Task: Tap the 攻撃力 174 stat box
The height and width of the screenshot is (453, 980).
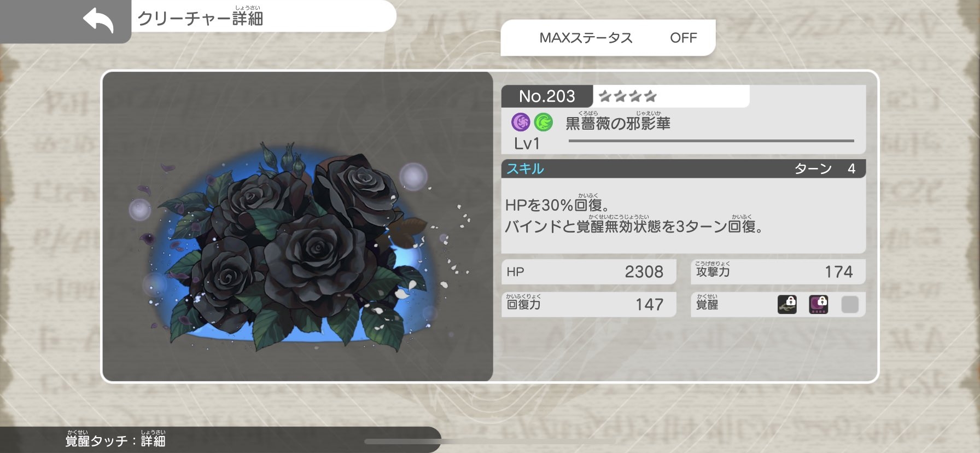Action: click(x=778, y=272)
